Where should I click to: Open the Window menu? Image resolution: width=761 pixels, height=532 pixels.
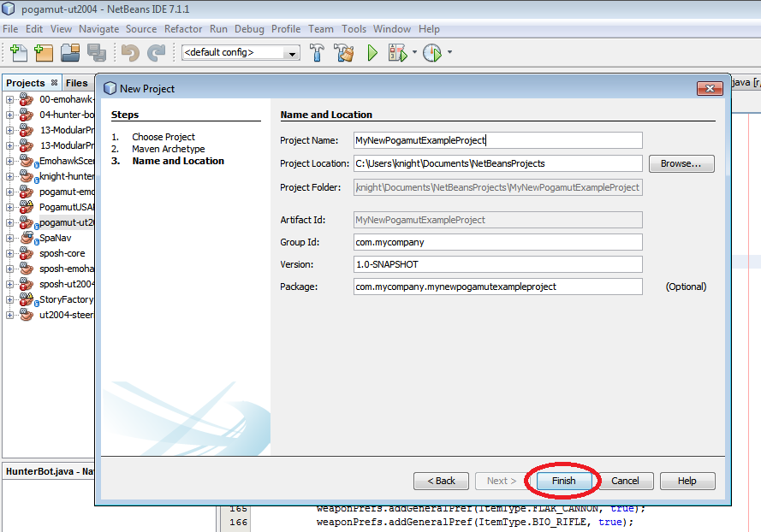[392, 29]
